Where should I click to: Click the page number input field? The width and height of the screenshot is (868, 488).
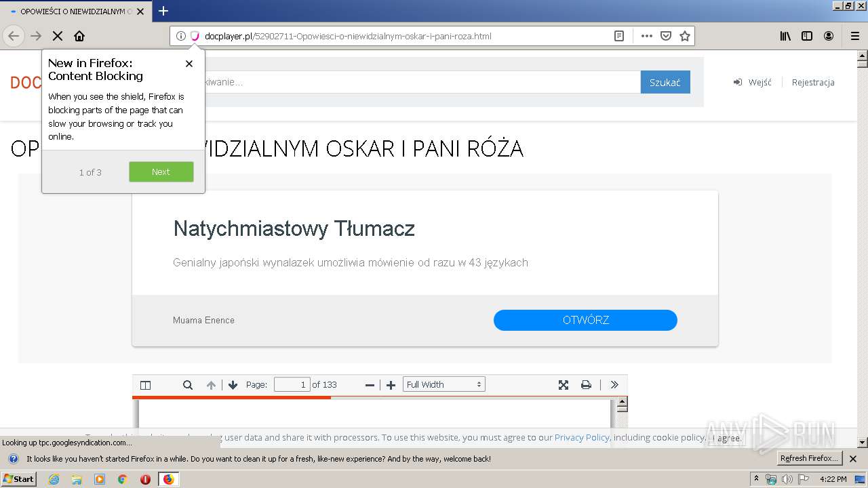(292, 385)
